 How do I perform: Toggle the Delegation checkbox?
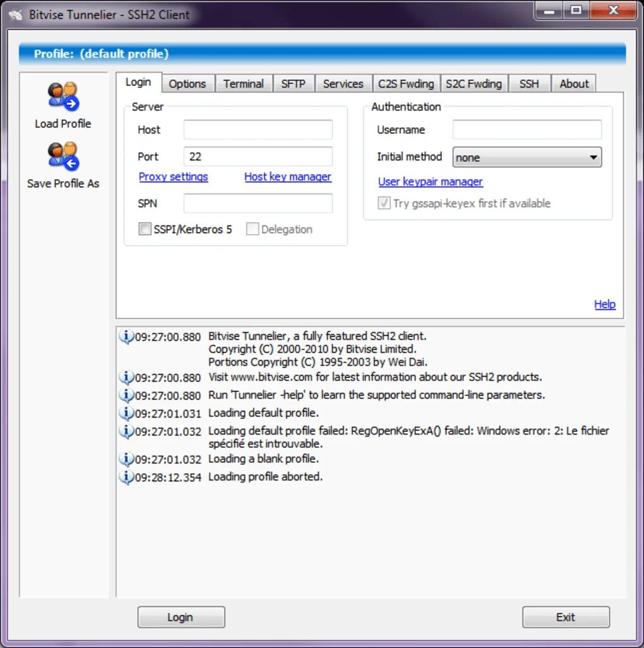coord(253,229)
